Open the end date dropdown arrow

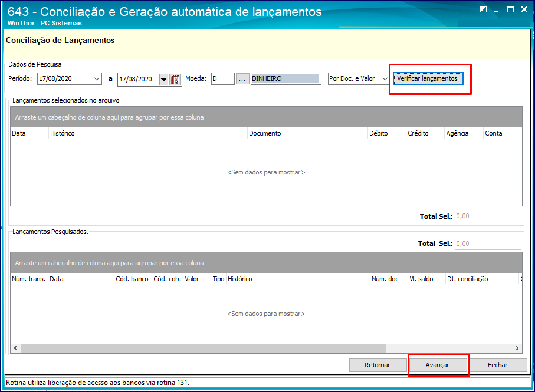point(164,80)
